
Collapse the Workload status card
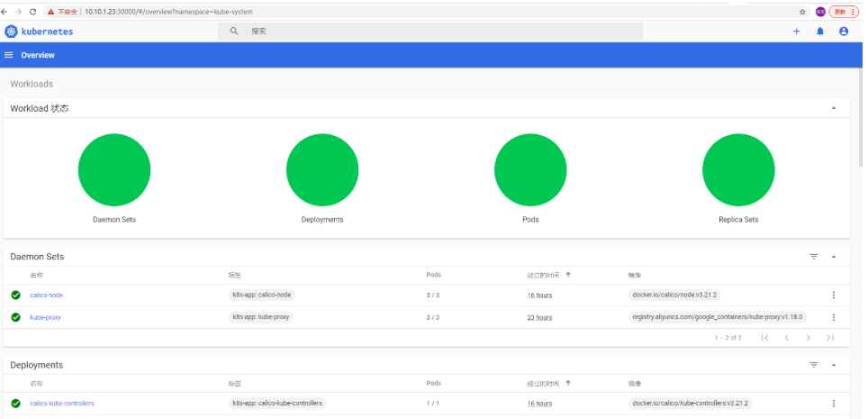(x=834, y=108)
